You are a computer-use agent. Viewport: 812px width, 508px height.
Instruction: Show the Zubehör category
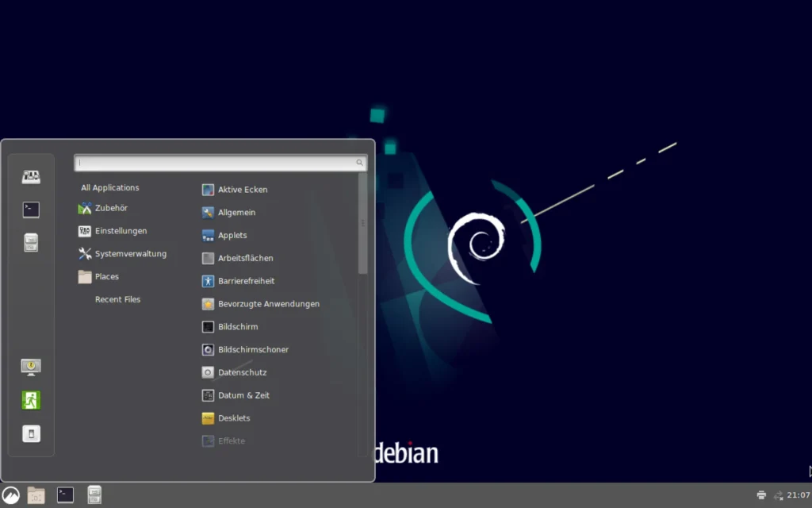111,208
